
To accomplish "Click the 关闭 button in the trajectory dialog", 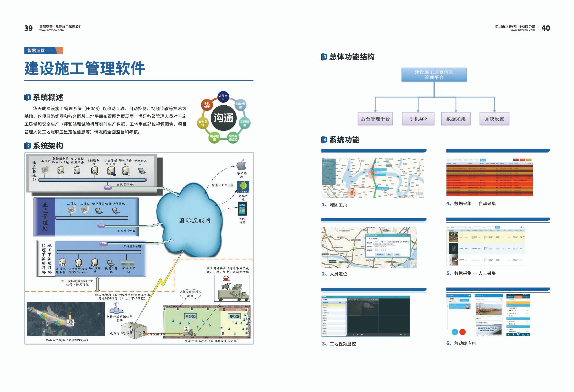I will coord(398,254).
